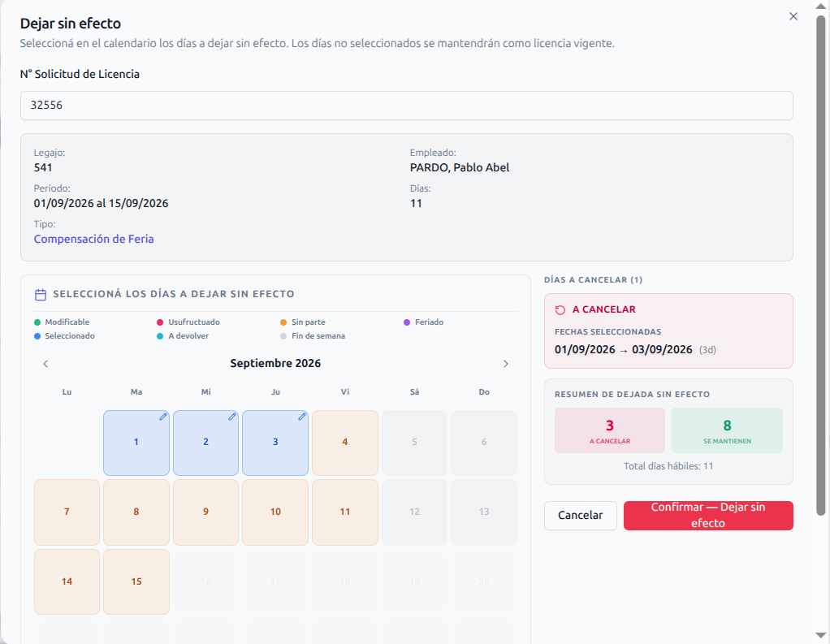The height and width of the screenshot is (644, 830).
Task: Click the undo icon beside A CANCELAR
Action: point(560,310)
